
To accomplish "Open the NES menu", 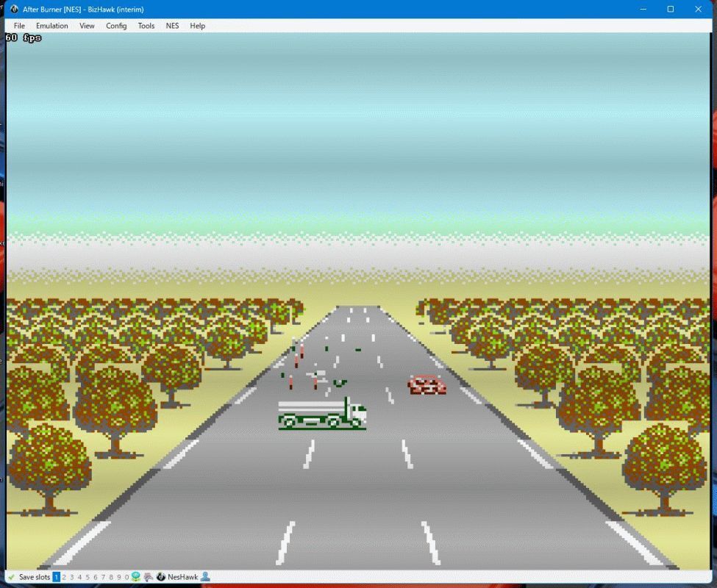I will click(172, 26).
